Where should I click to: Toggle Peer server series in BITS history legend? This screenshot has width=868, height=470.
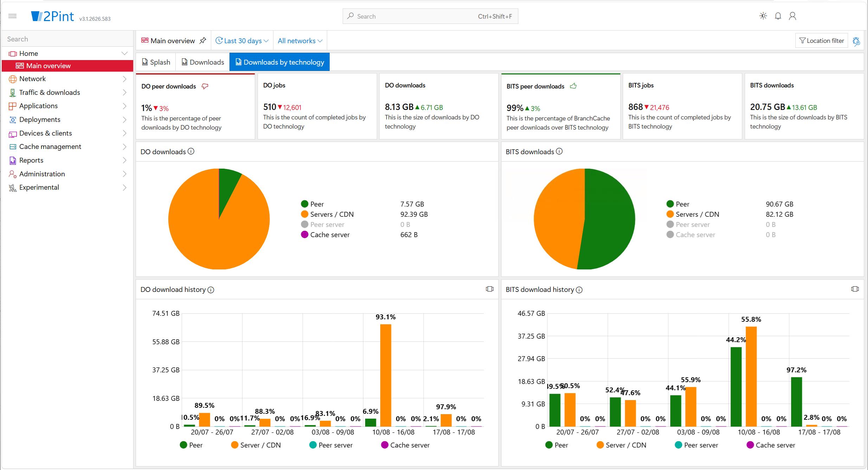pyautogui.click(x=697, y=445)
